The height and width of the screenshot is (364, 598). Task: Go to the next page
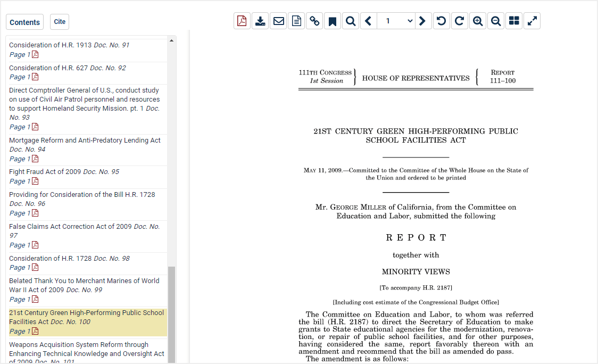422,21
